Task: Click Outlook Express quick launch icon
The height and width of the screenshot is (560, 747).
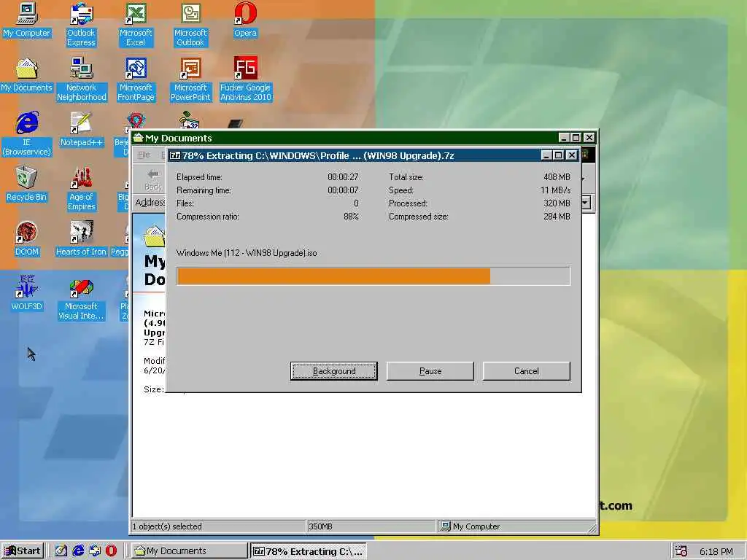Action: coord(95,551)
